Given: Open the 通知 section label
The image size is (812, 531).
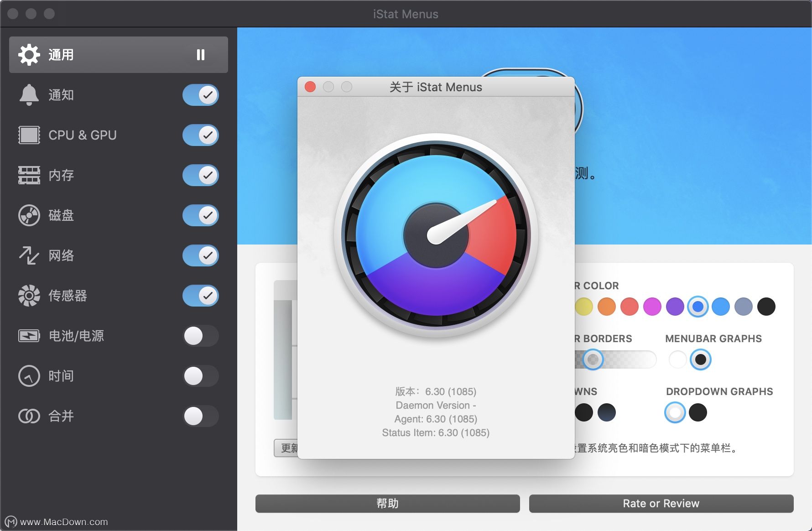Looking at the screenshot, I should 61,95.
